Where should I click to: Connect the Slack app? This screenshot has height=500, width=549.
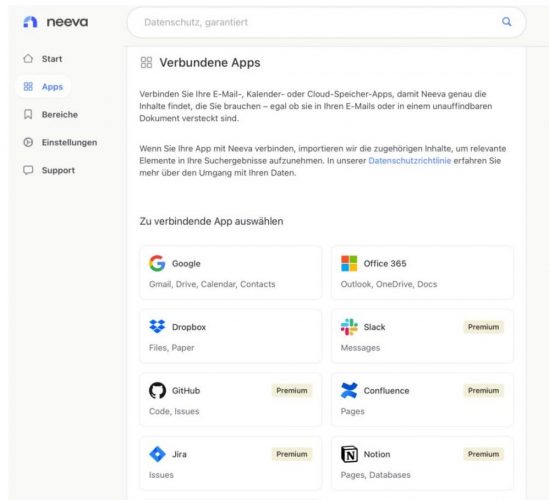[422, 336]
